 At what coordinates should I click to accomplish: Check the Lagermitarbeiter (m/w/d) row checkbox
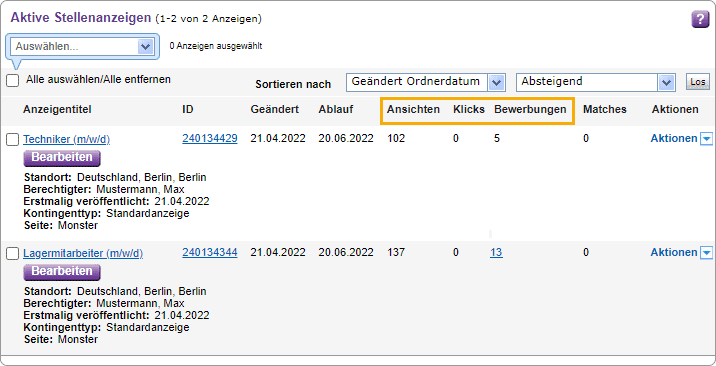point(13,254)
